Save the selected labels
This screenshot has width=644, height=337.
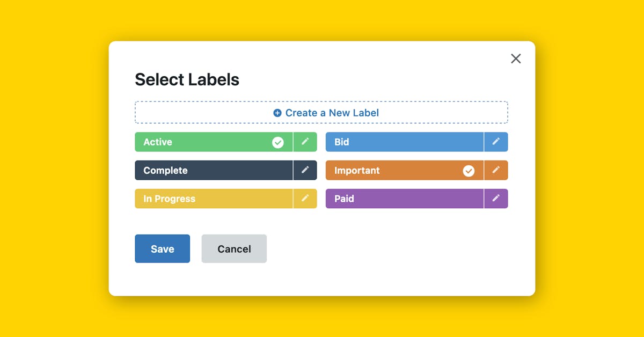tap(162, 249)
